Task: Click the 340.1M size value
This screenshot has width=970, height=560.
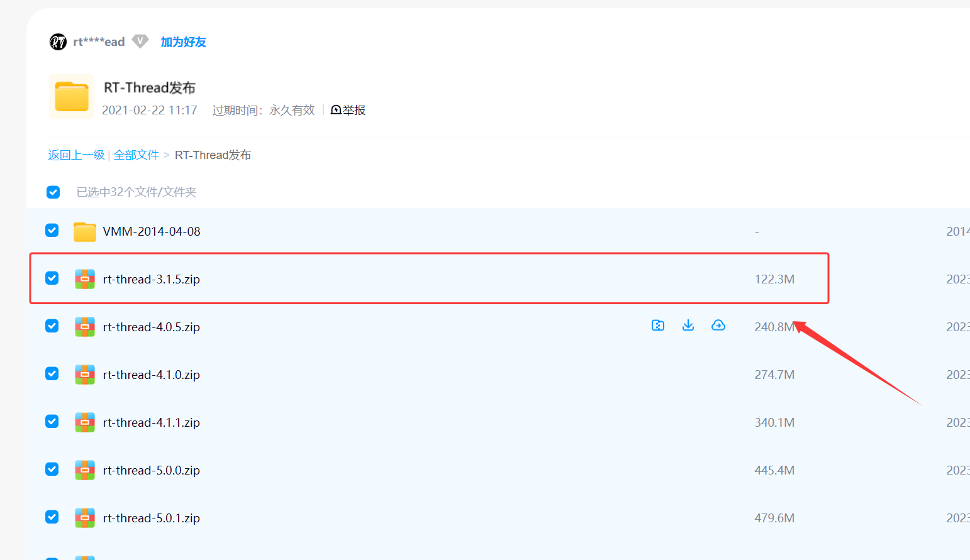Action: tap(774, 422)
